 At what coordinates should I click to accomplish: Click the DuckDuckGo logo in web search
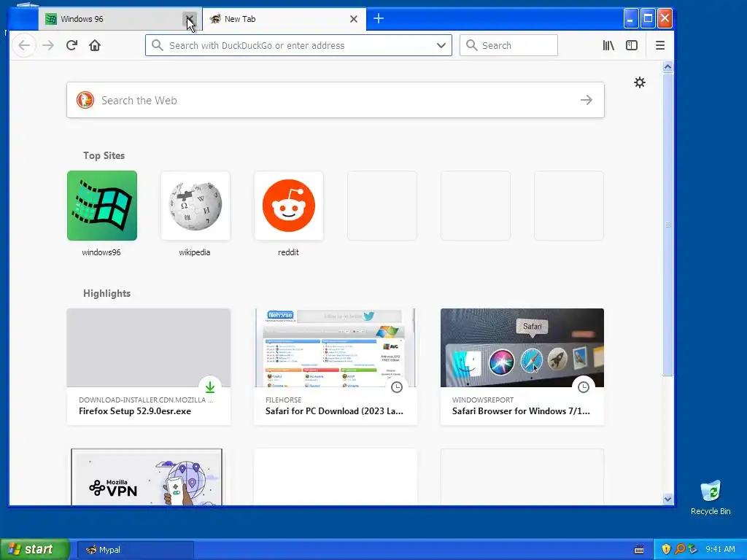[x=85, y=100]
